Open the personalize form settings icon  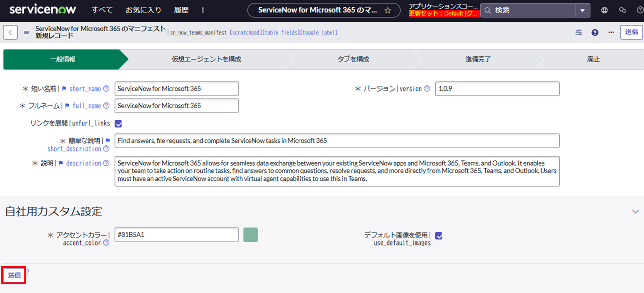(579, 32)
